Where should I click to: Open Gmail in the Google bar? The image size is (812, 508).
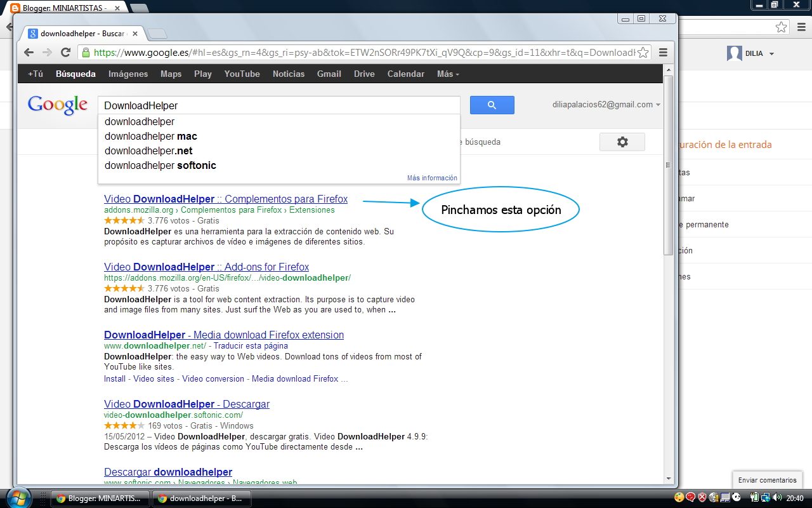329,74
